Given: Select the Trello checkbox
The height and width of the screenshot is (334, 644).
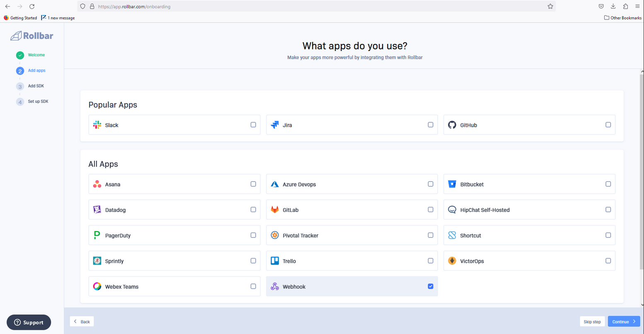Looking at the screenshot, I should click(431, 261).
